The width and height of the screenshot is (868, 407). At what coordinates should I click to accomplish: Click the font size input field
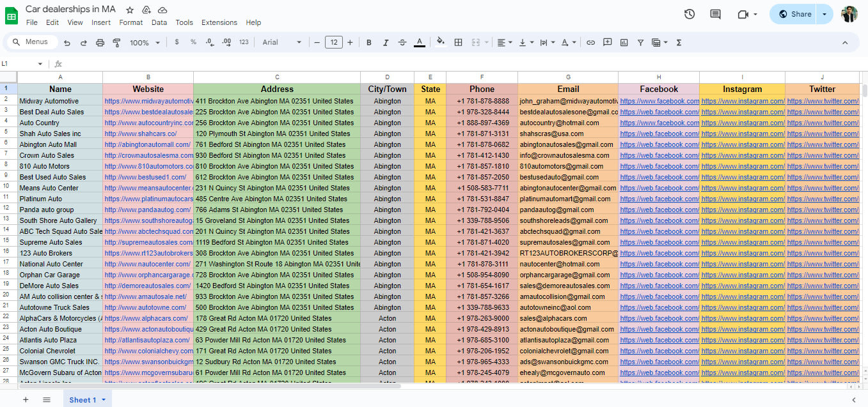[x=333, y=43]
